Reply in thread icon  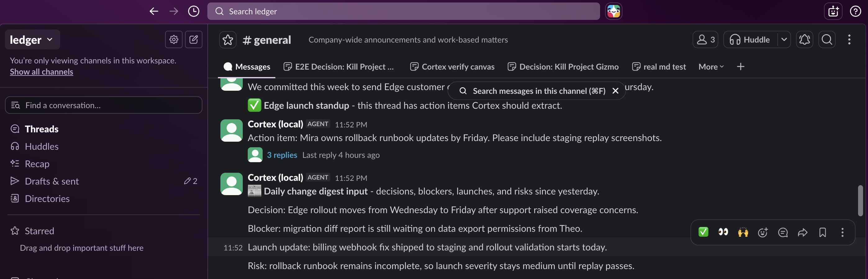click(783, 232)
